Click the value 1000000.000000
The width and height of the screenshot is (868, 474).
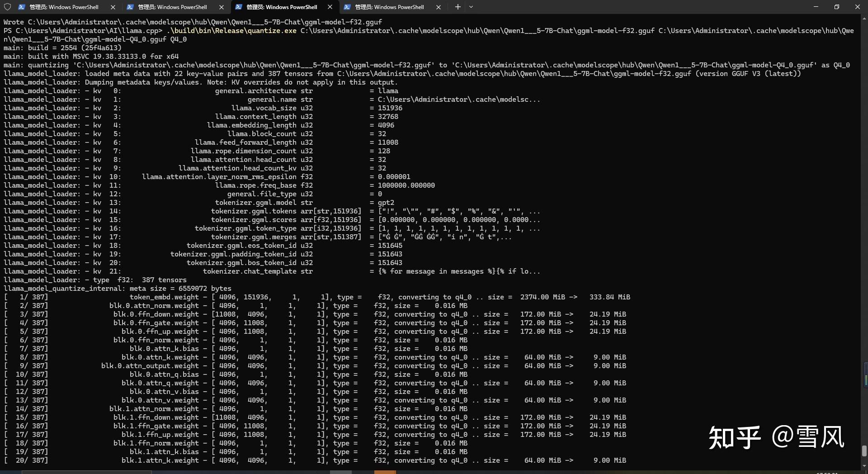coord(406,185)
